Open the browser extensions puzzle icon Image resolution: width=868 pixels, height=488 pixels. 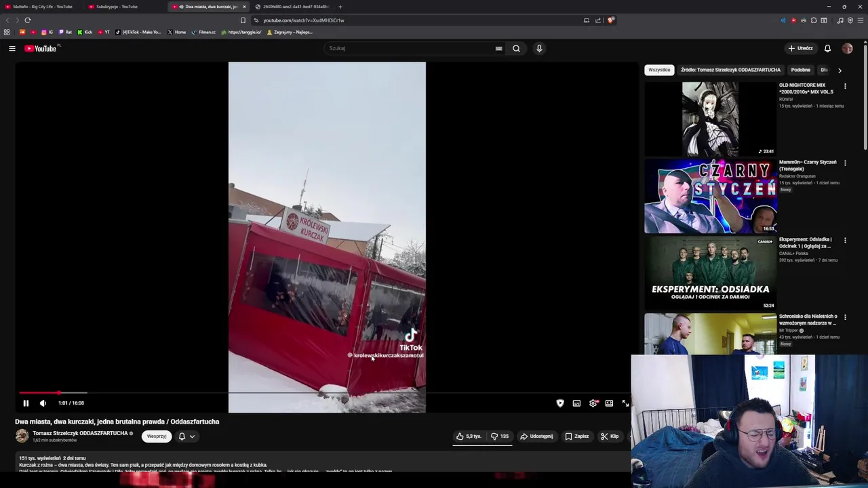(x=814, y=20)
